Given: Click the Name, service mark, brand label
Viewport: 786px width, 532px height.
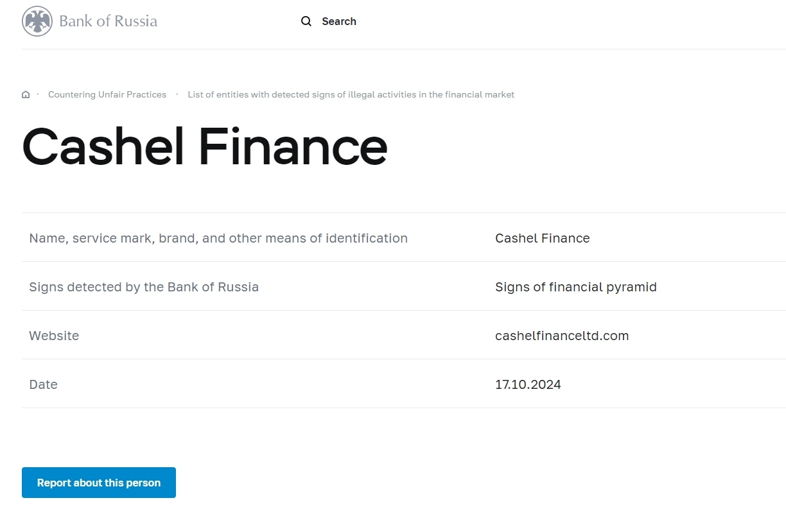Looking at the screenshot, I should (x=218, y=238).
